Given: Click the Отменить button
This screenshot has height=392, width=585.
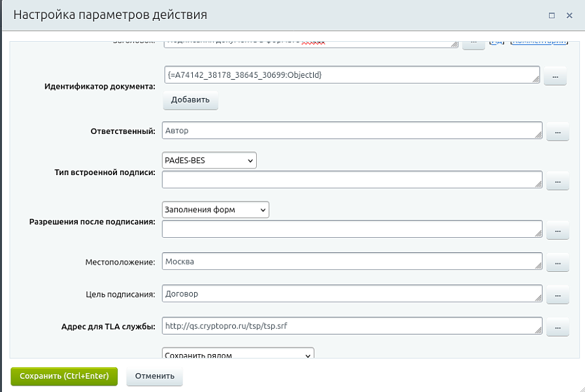Looking at the screenshot, I should [154, 376].
